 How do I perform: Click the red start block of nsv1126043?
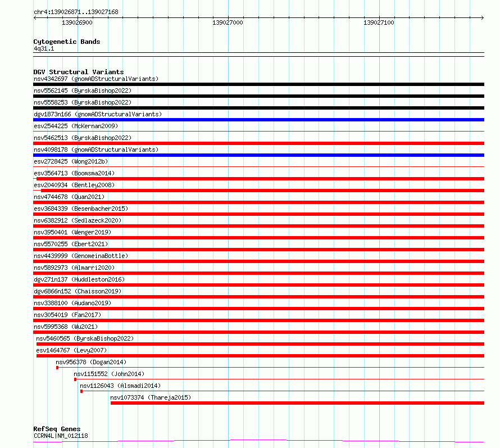(81, 391)
